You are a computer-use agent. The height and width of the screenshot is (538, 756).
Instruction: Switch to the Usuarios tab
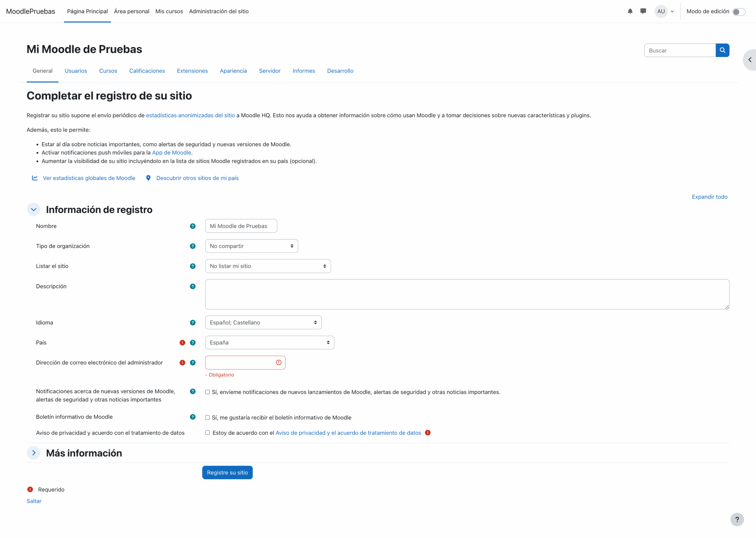pyautogui.click(x=76, y=71)
